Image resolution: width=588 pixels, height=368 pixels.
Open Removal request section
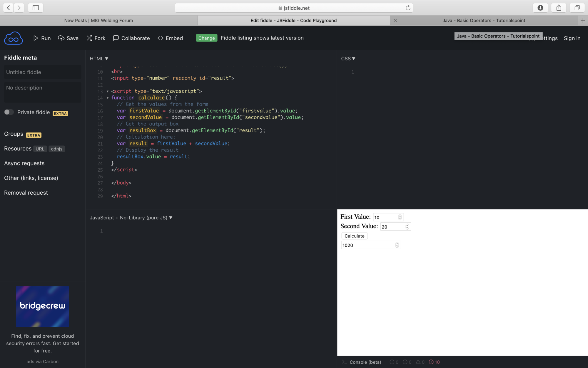26,193
